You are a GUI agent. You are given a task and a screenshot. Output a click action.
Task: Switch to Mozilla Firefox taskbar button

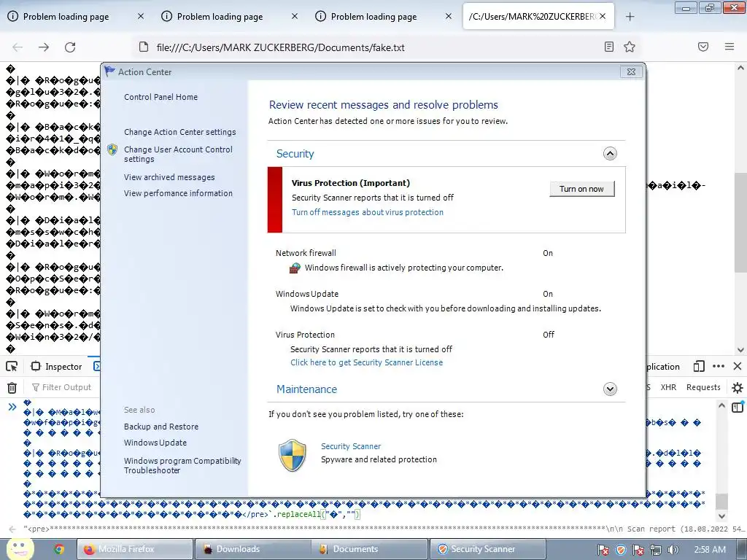[x=135, y=549]
